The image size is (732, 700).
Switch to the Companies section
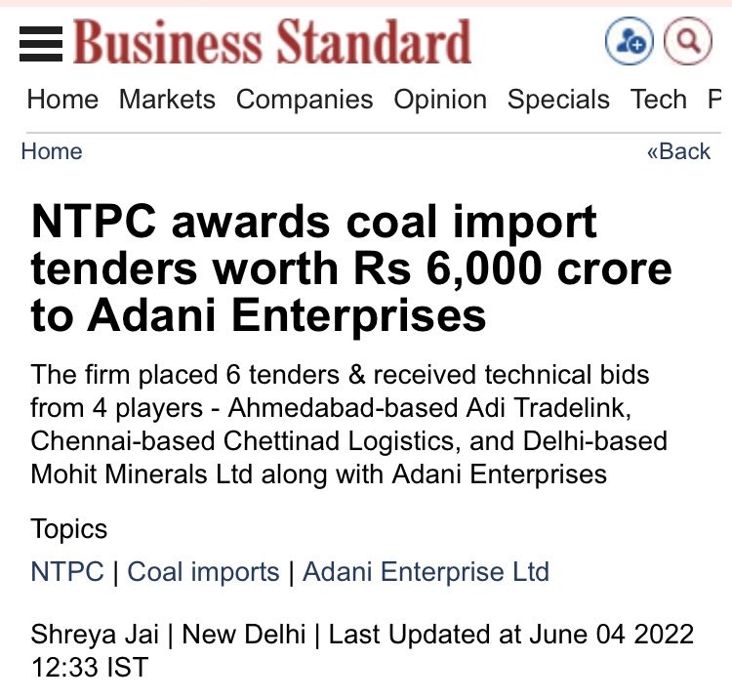coord(305,100)
